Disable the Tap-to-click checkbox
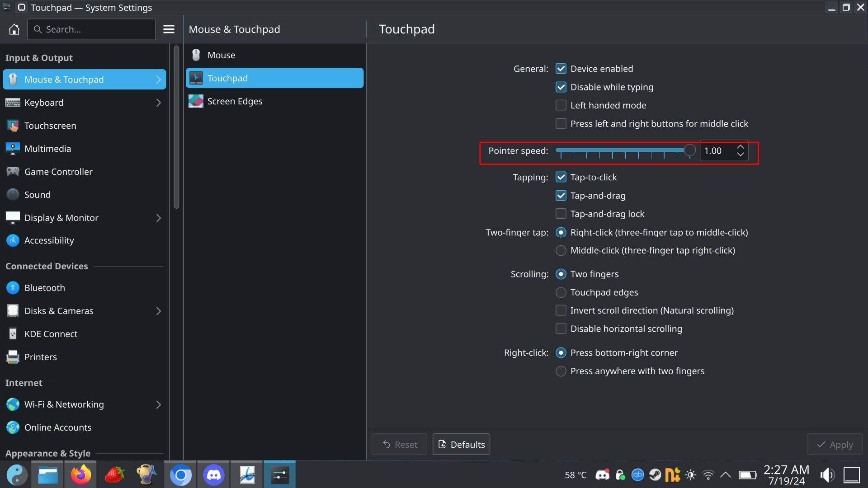 [x=561, y=177]
